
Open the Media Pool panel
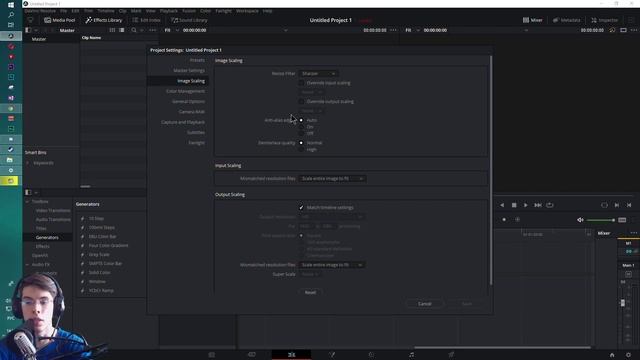click(x=60, y=20)
